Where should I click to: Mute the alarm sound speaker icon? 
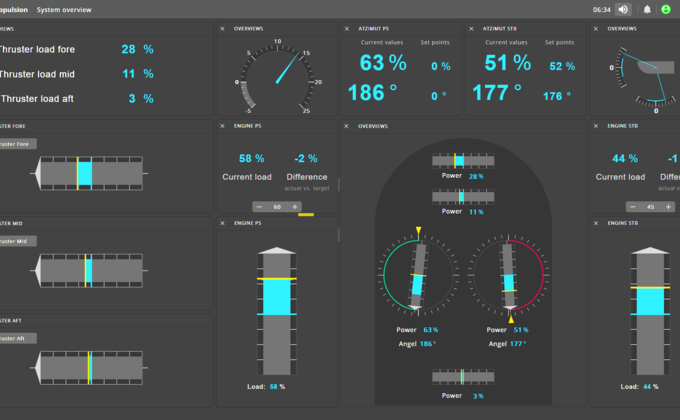624,9
